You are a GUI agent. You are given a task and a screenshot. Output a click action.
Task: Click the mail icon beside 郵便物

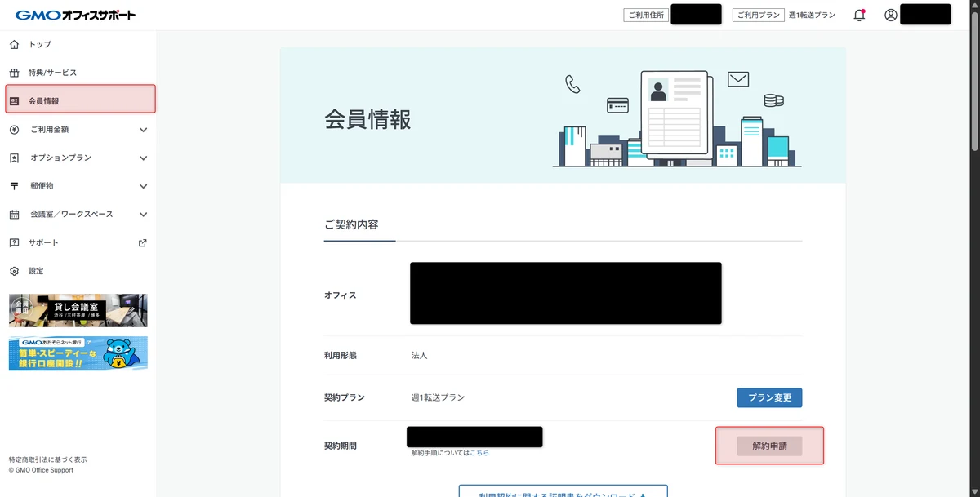[x=14, y=186]
